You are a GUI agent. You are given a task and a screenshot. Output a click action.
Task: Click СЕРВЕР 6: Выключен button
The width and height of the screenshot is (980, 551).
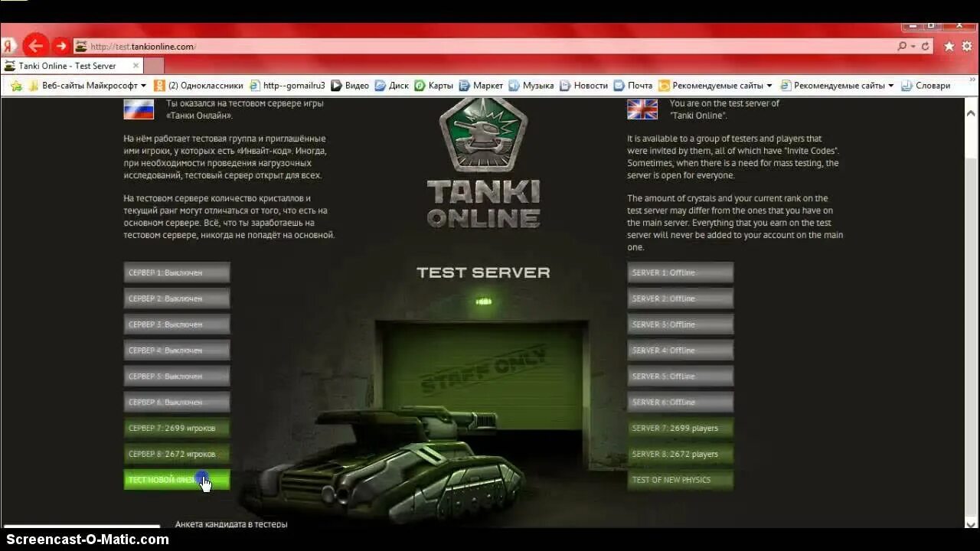pyautogui.click(x=177, y=403)
